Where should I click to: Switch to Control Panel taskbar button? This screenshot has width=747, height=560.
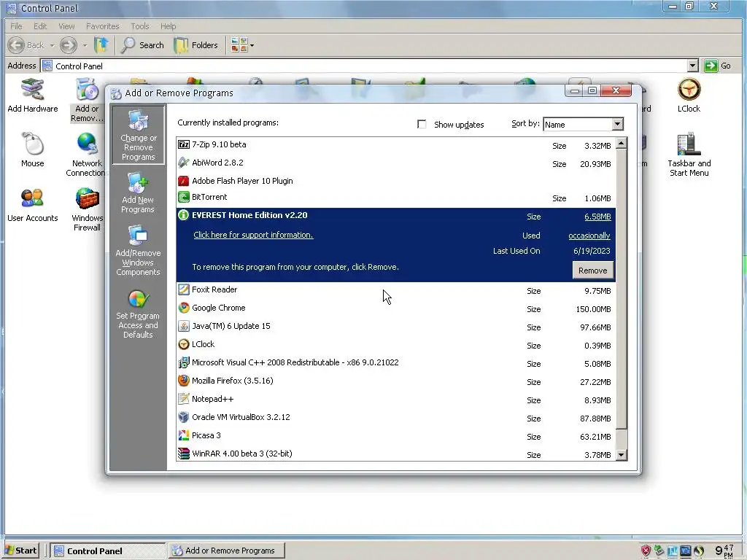(x=107, y=551)
